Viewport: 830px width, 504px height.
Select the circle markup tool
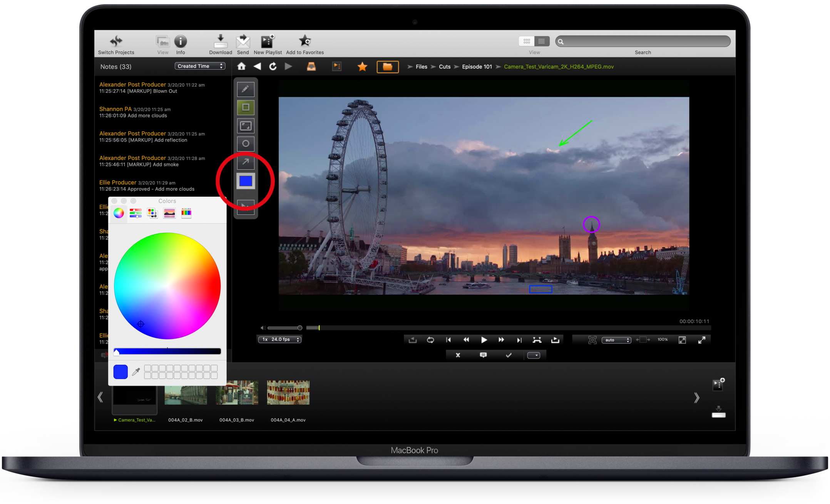245,144
